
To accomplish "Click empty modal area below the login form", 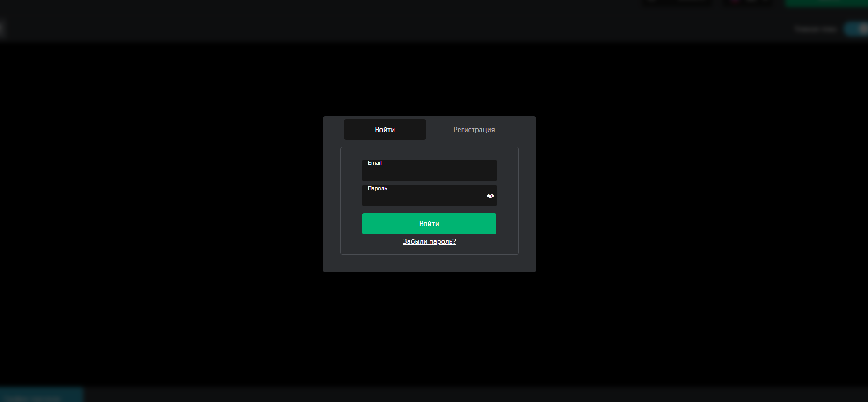I will (429, 263).
